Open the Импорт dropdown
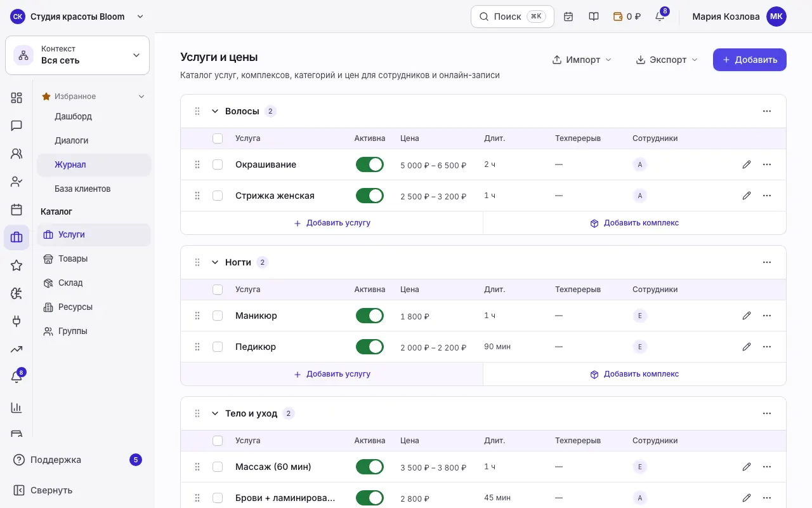The width and height of the screenshot is (812, 508). [582, 60]
